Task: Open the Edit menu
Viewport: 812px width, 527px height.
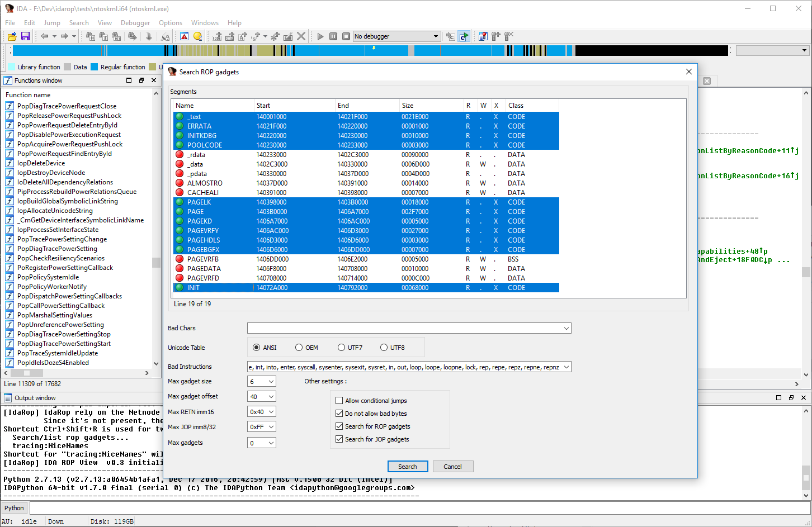Action: (30, 23)
